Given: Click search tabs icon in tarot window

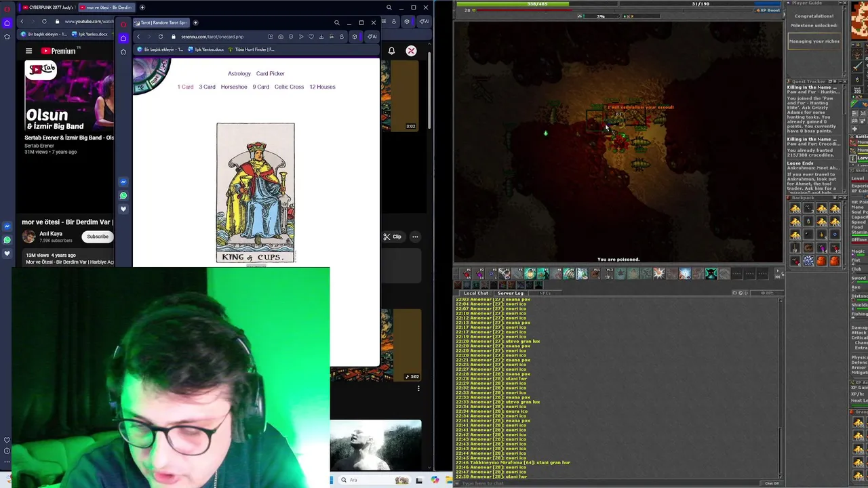Looking at the screenshot, I should point(336,22).
